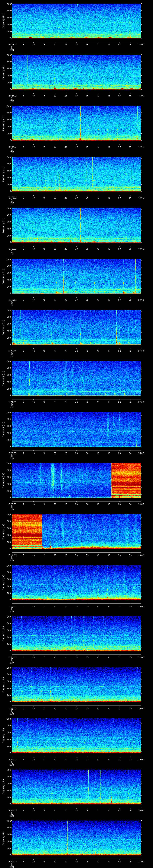Click the bright vertical spike in 8:15:00 panel
153x868 pixels.
pyautogui.click(x=27, y=70)
